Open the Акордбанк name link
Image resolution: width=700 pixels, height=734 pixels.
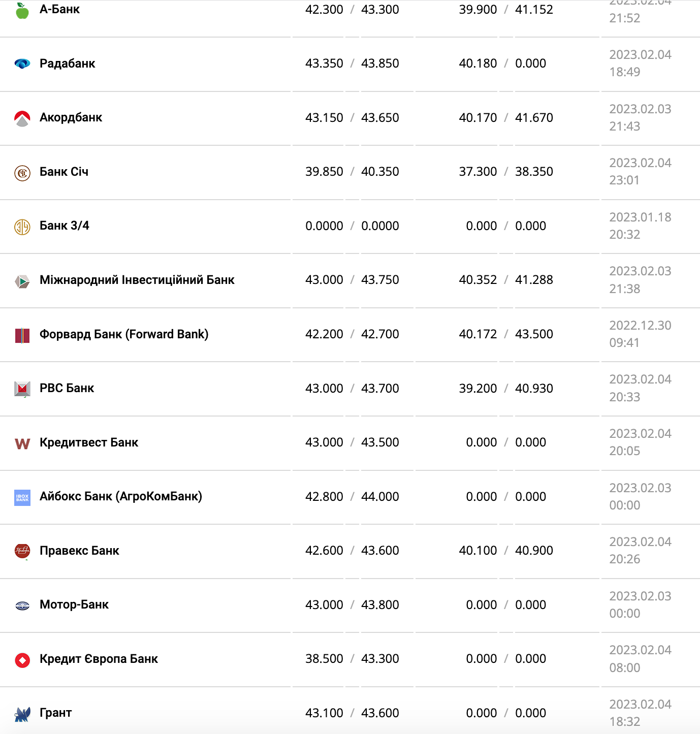tap(71, 118)
